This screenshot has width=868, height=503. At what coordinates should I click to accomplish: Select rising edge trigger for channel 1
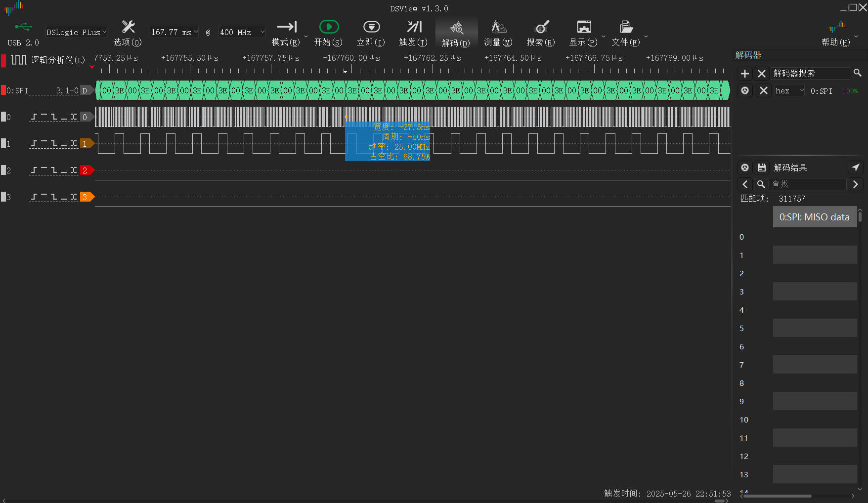[x=34, y=143]
